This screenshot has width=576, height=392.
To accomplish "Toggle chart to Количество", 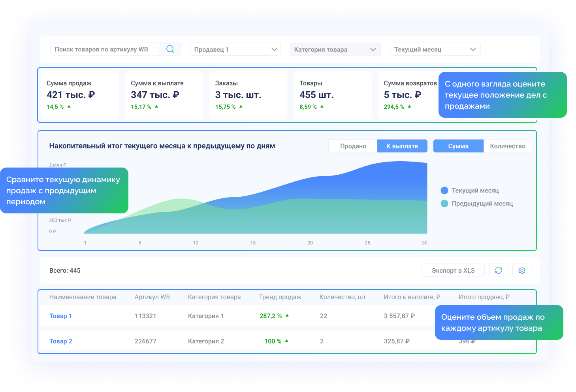I will (x=508, y=146).
